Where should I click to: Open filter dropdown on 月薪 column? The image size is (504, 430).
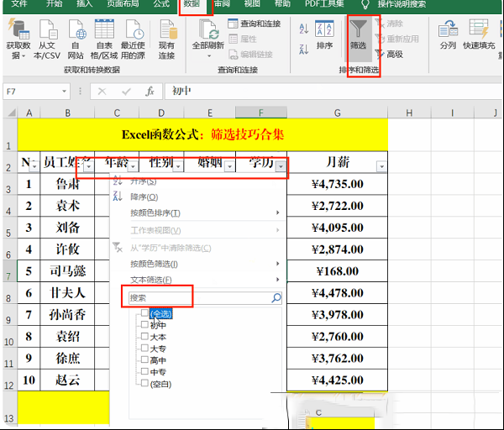pos(381,166)
